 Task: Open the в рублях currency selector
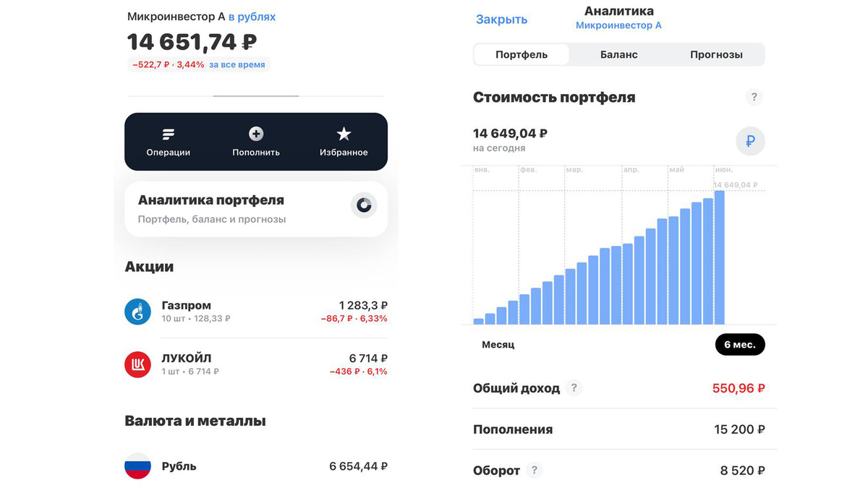(254, 16)
